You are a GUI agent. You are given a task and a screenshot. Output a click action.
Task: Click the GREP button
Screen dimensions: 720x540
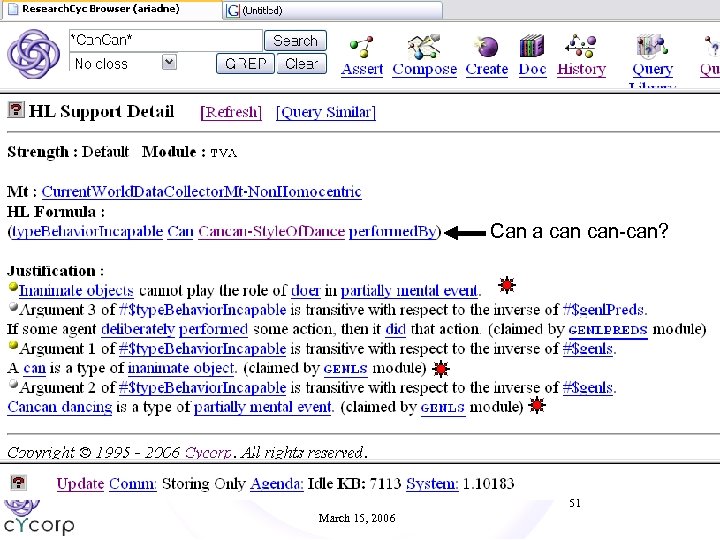[x=245, y=63]
